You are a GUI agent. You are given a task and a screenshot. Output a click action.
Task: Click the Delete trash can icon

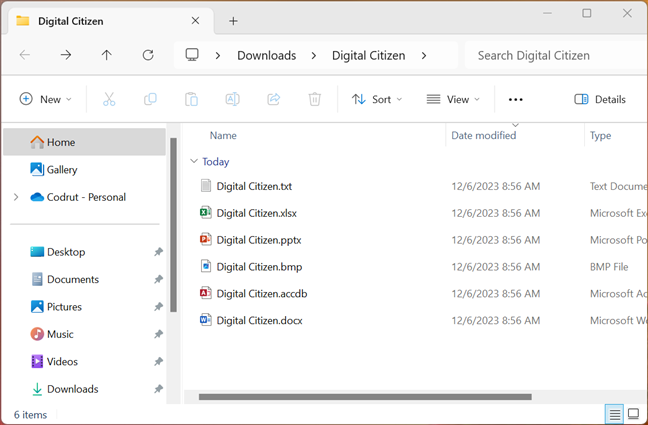[314, 99]
